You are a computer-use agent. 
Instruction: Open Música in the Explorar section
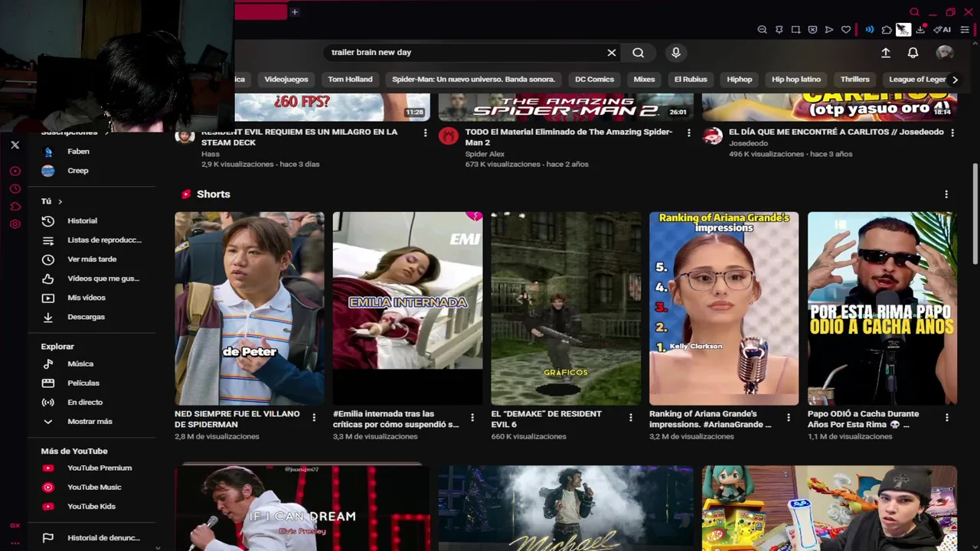coord(80,364)
